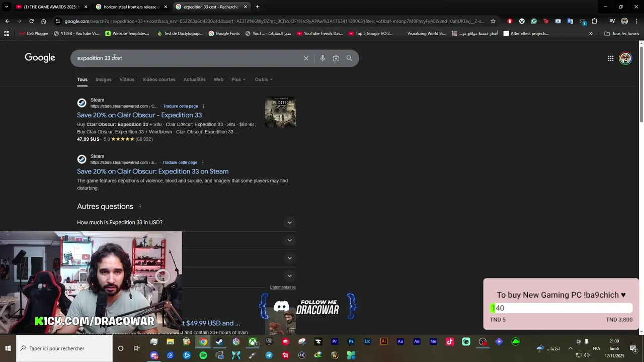Open the Grammarly extension icon
The width and height of the screenshot is (644, 362).
(x=534, y=21)
